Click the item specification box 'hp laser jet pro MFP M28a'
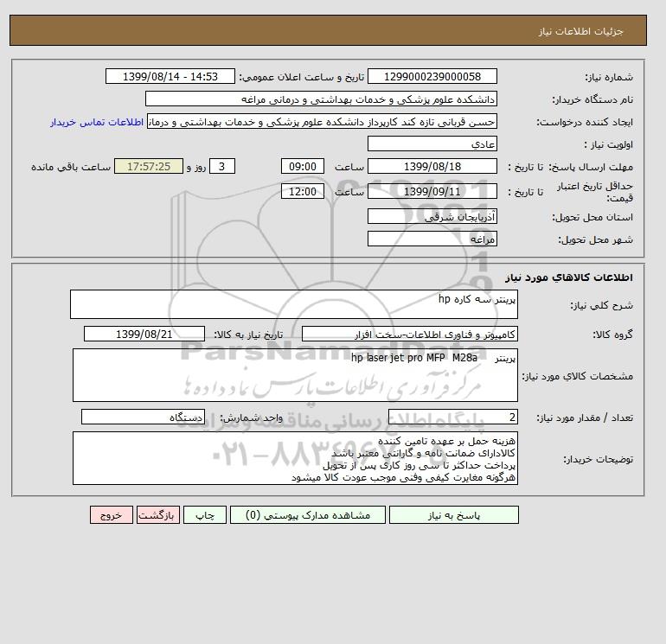The height and width of the screenshot is (644, 666). (295, 375)
